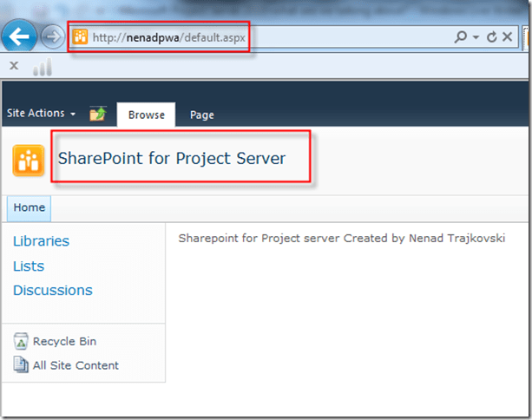
Task: Click the orange SharePoint site logo
Action: pos(28,161)
